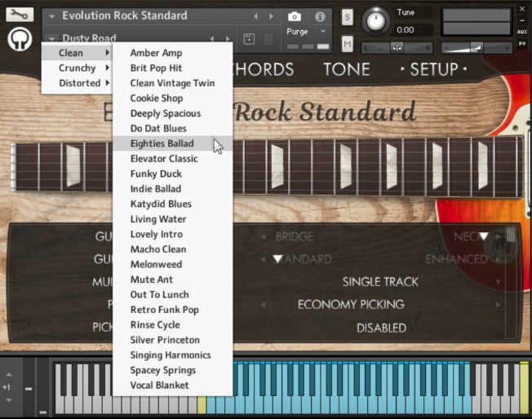Open SINGLE TRACK dropdown
Image resolution: width=532 pixels, height=419 pixels.
pyautogui.click(x=380, y=282)
